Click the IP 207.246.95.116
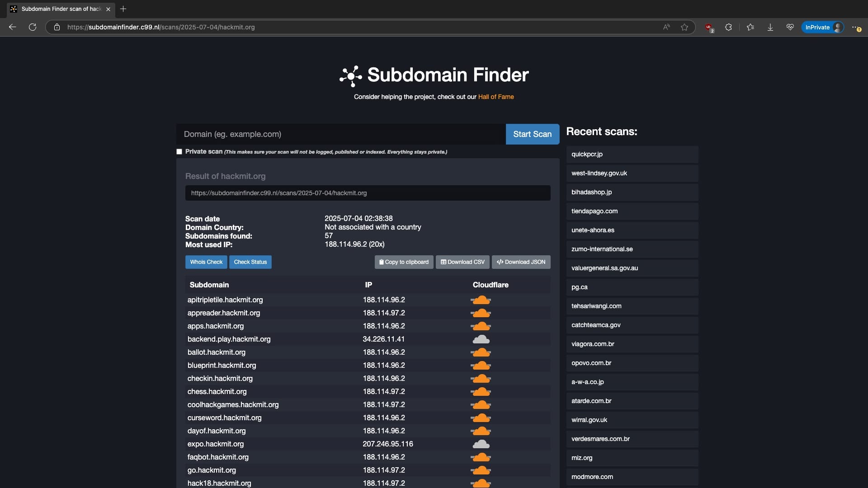The height and width of the screenshot is (488, 868). [388, 444]
